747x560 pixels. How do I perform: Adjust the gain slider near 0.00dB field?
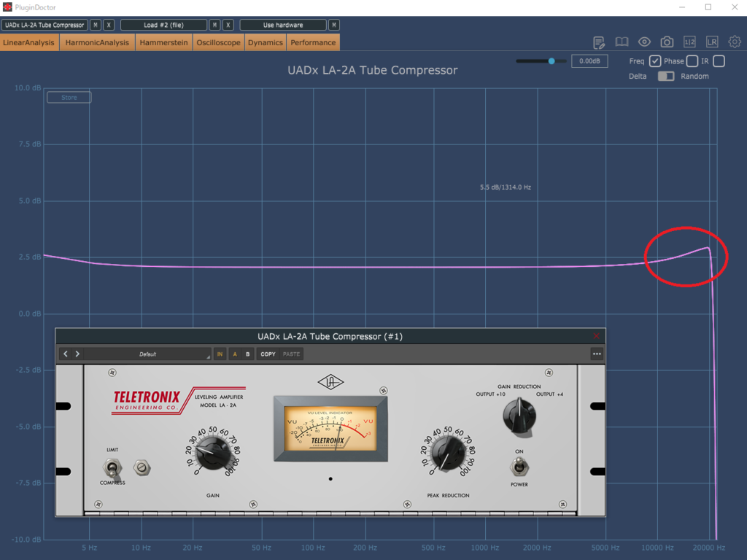551,61
